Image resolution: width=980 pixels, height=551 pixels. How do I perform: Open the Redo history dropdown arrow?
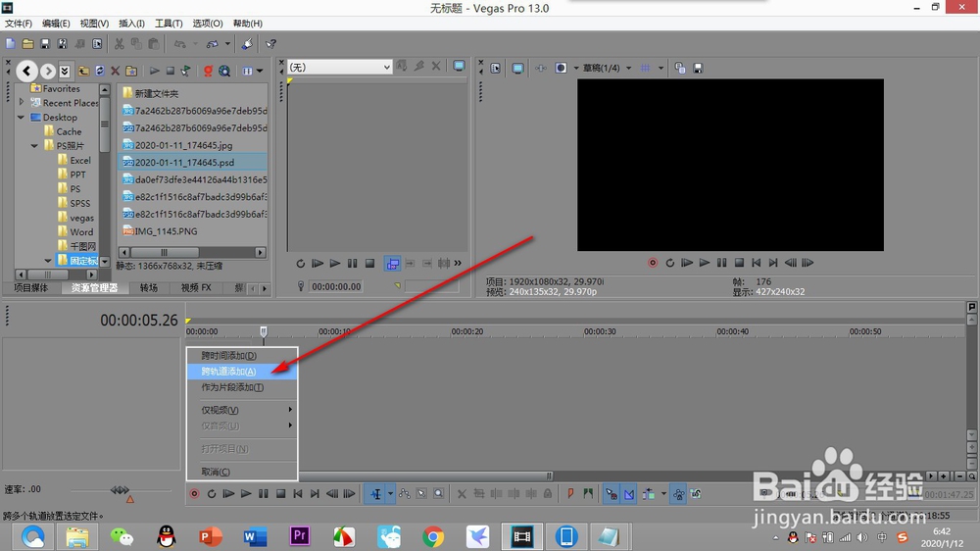227,44
